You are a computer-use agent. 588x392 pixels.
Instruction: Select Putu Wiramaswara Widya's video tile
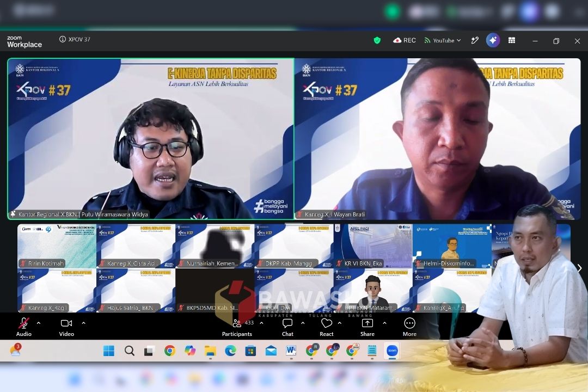click(x=151, y=139)
